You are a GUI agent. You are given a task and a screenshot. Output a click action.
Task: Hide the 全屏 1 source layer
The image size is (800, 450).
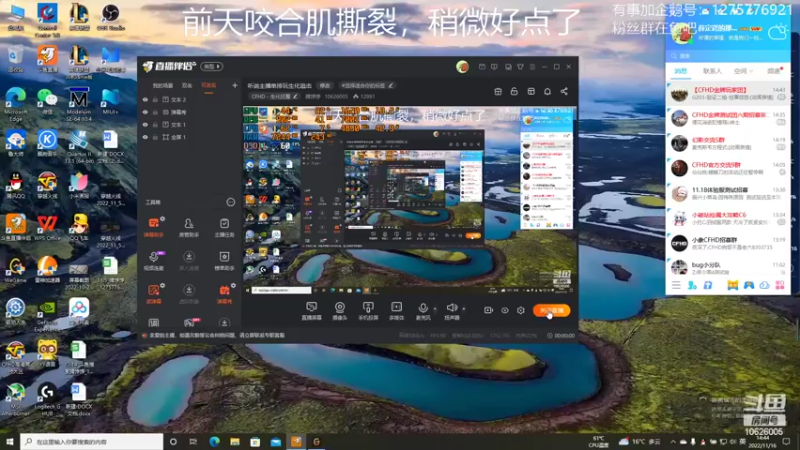coord(145,137)
